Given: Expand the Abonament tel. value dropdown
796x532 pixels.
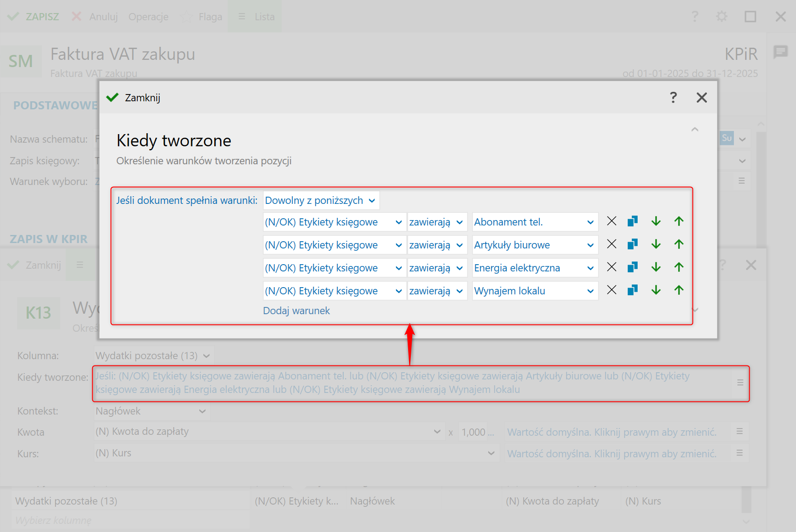Looking at the screenshot, I should point(590,222).
